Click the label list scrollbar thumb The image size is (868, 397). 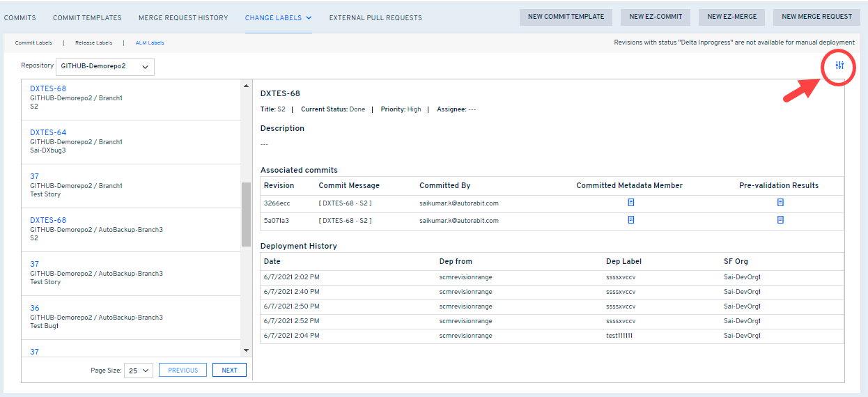(246, 215)
